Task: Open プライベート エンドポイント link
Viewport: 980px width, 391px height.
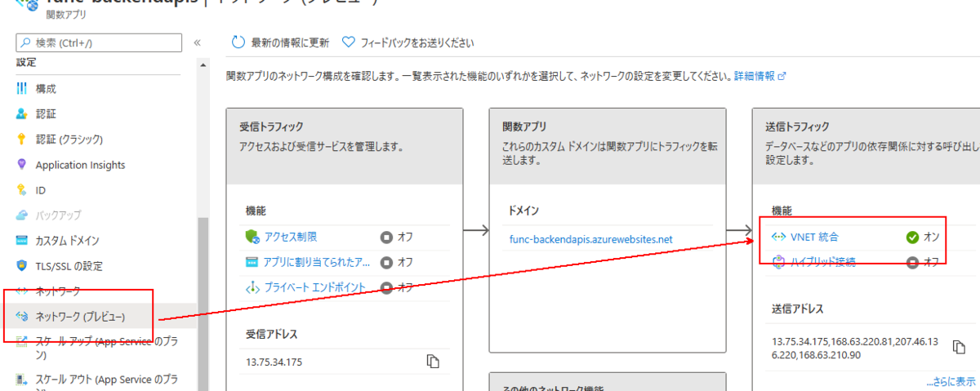Action: (315, 288)
